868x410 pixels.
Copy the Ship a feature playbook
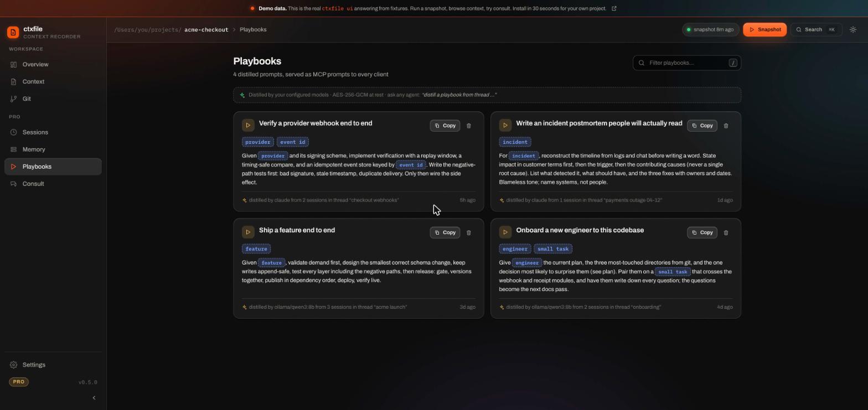coord(445,232)
